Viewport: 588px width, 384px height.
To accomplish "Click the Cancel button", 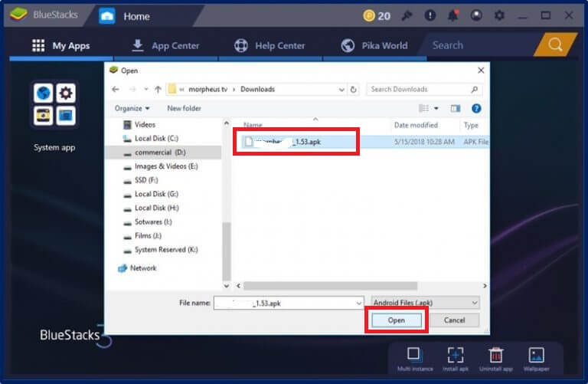I will pos(454,320).
